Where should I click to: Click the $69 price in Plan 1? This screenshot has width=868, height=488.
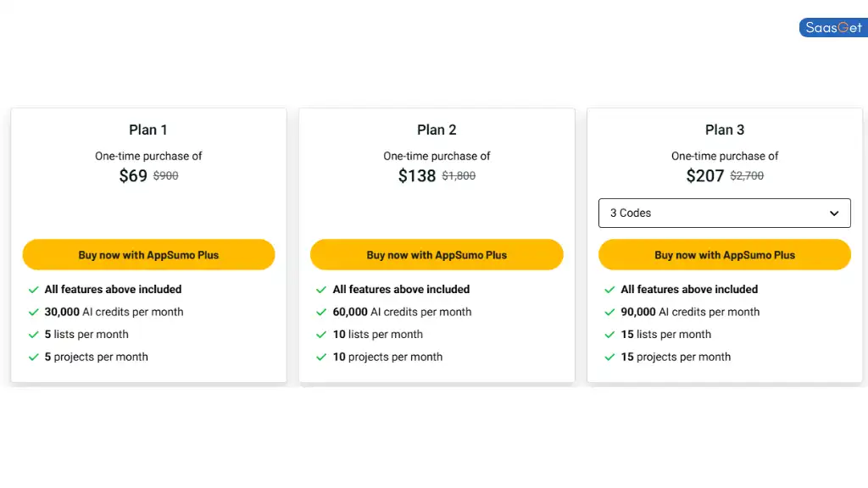tap(133, 176)
